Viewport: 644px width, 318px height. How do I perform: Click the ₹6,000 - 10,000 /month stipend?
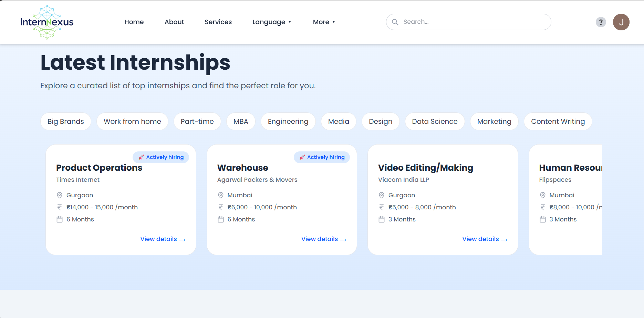262,207
